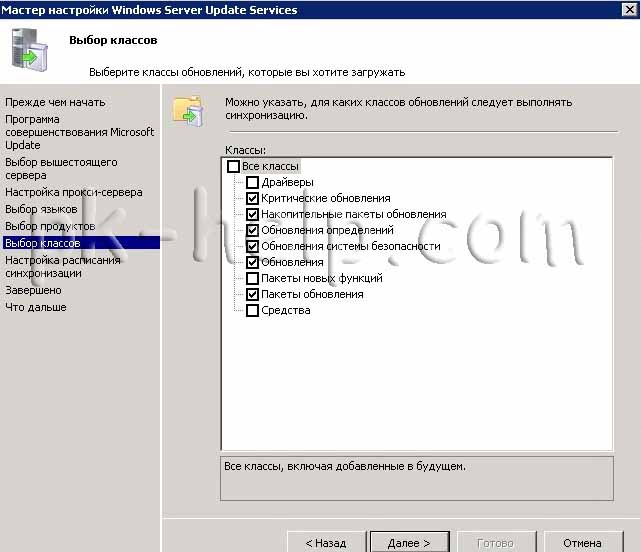
Task: Click the 'Классы:' list label
Action: tap(245, 150)
